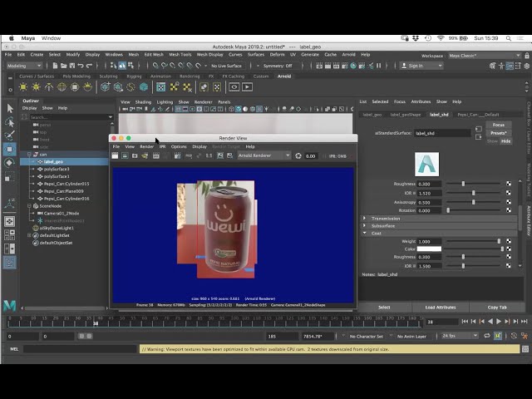Image resolution: width=532 pixels, height=399 pixels.
Task: Open the Arnold menu in main menubar
Action: [x=348, y=55]
